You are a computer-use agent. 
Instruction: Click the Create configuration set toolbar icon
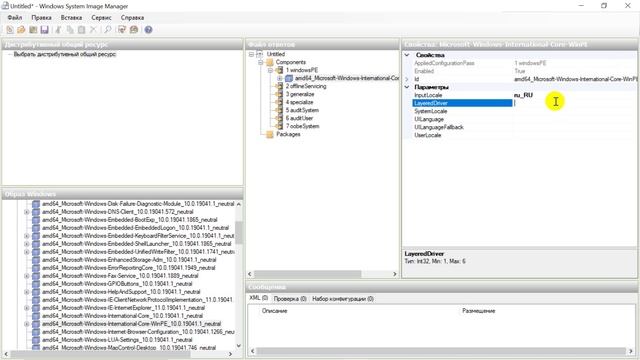[134, 30]
